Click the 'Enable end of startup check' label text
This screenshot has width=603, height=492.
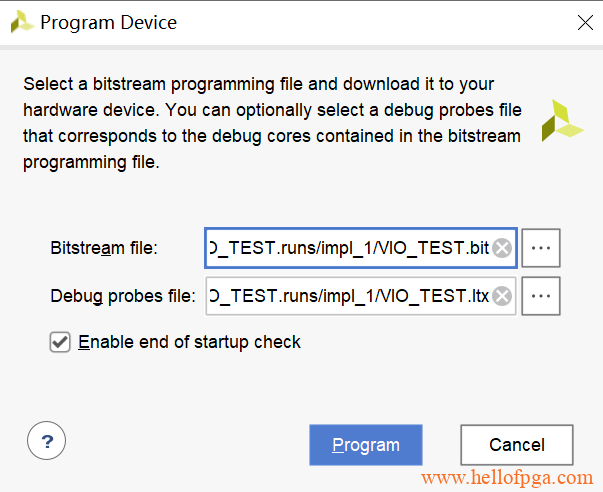189,342
